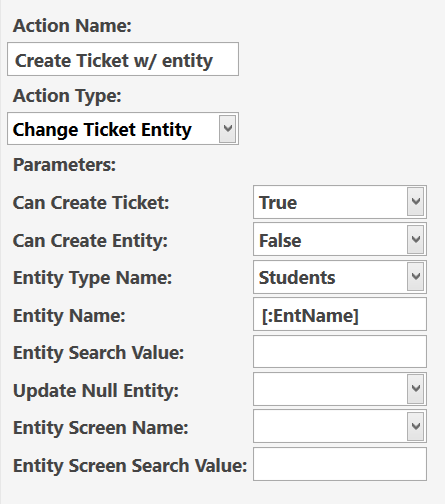Screen dimensions: 445x504
Task: Click the Entity Name field containing [:EntName]
Action: [x=340, y=314]
